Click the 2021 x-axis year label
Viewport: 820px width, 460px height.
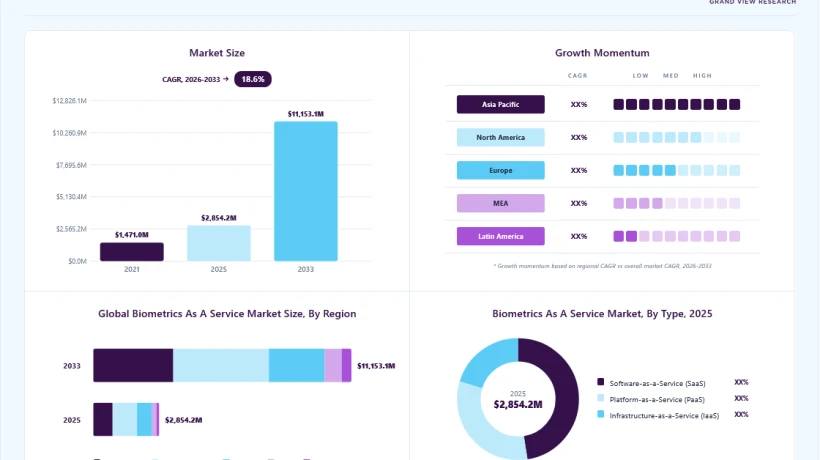click(x=132, y=269)
